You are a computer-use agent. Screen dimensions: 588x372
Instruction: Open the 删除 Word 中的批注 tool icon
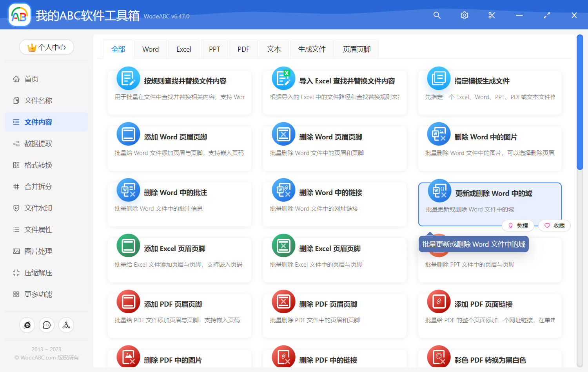click(128, 190)
